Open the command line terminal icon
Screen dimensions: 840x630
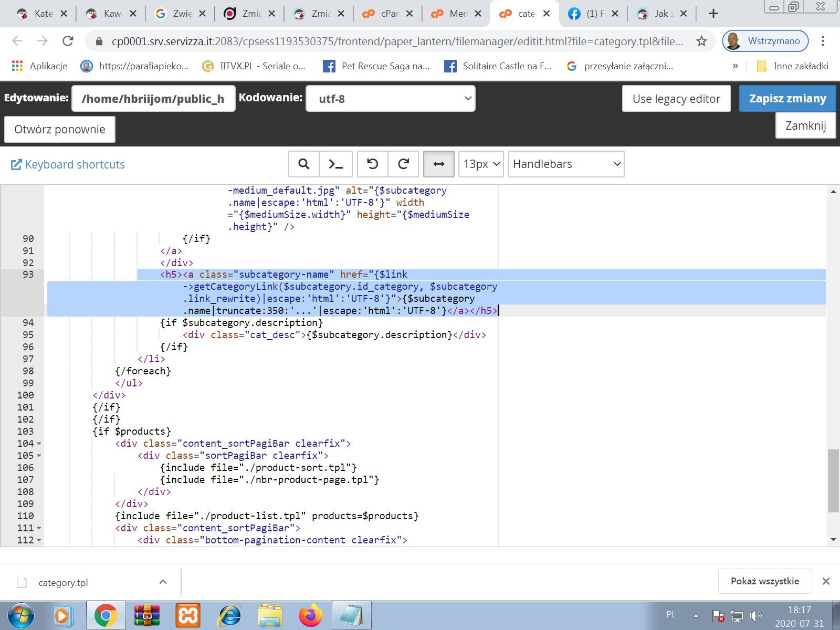click(x=335, y=164)
